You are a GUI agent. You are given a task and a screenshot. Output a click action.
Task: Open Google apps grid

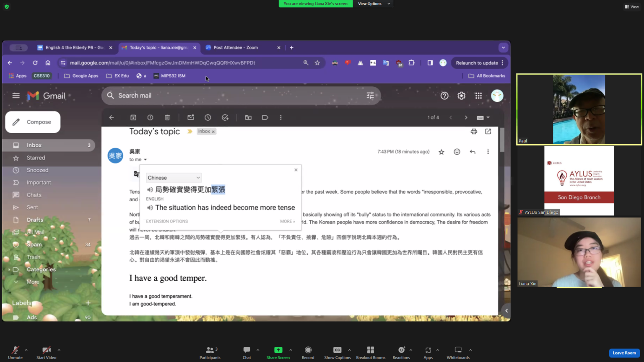point(478,96)
